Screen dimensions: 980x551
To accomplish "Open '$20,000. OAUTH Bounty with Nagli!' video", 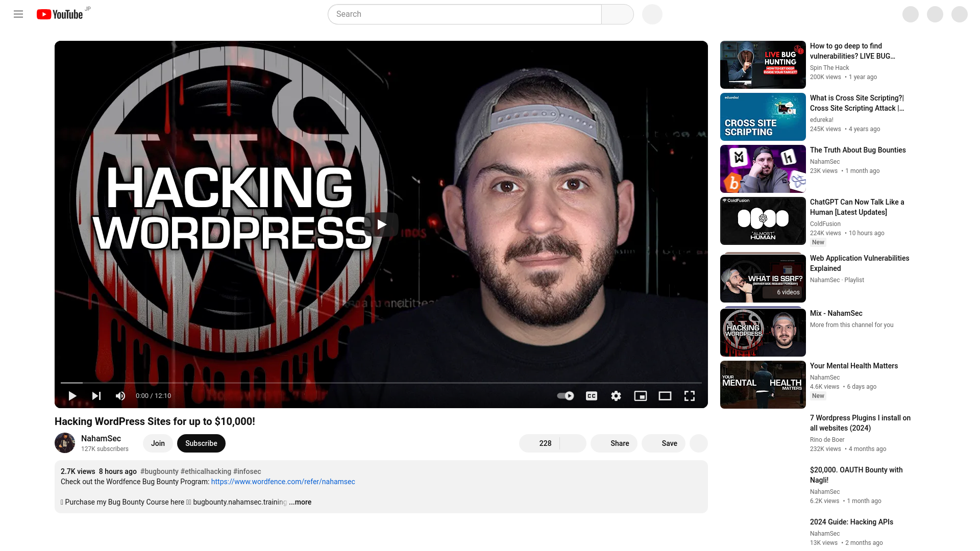I will coord(856,475).
